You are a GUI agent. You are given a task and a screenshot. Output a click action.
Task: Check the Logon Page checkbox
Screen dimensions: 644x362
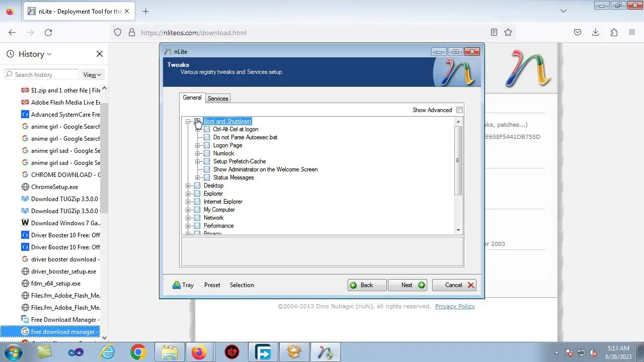207,145
